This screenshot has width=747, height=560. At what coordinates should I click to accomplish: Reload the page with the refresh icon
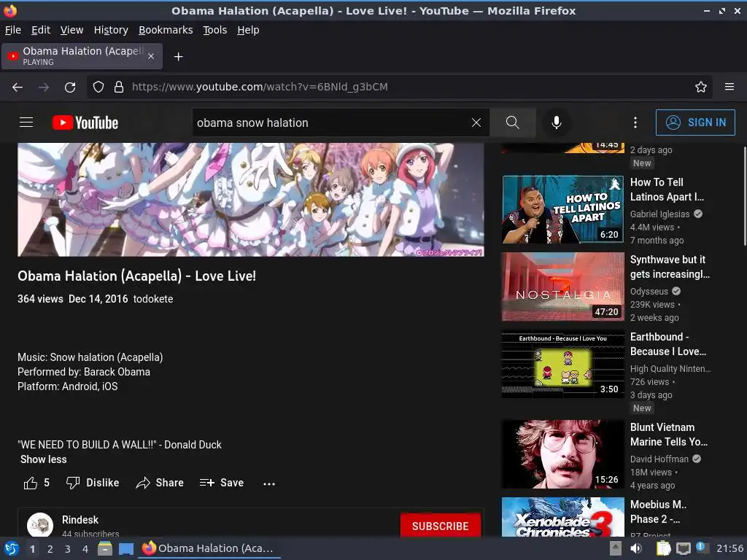click(70, 87)
